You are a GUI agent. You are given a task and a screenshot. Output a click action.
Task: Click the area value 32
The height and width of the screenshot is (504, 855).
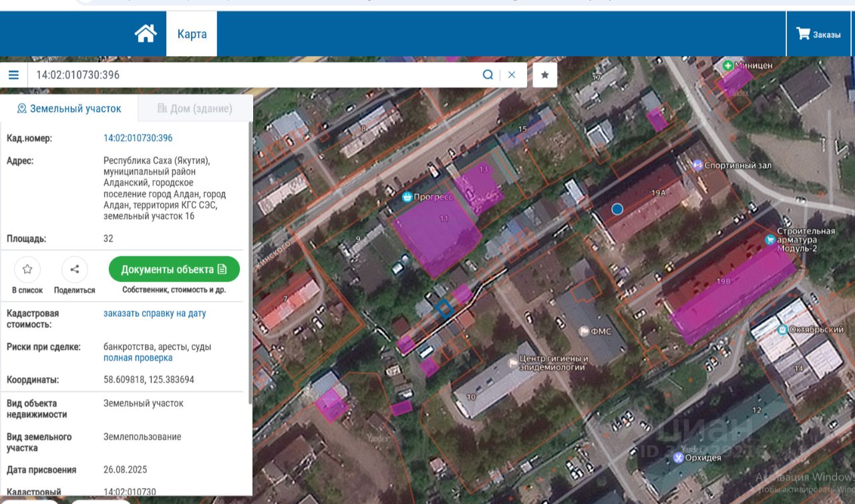pyautogui.click(x=108, y=238)
